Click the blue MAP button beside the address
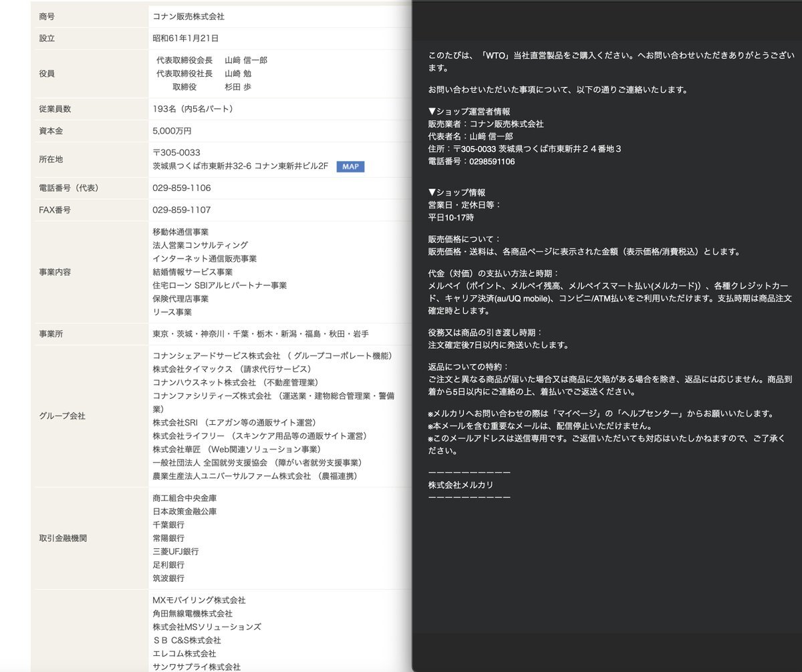 [350, 166]
